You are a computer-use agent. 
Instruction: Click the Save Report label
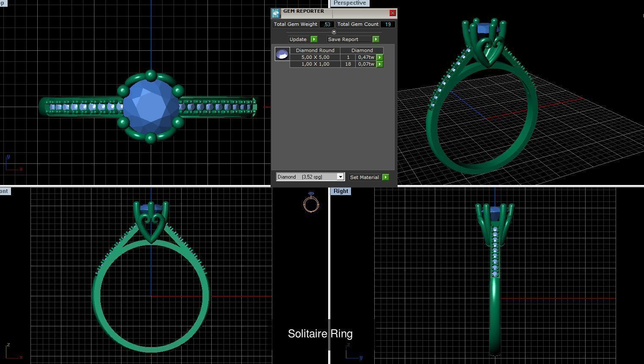coord(343,39)
